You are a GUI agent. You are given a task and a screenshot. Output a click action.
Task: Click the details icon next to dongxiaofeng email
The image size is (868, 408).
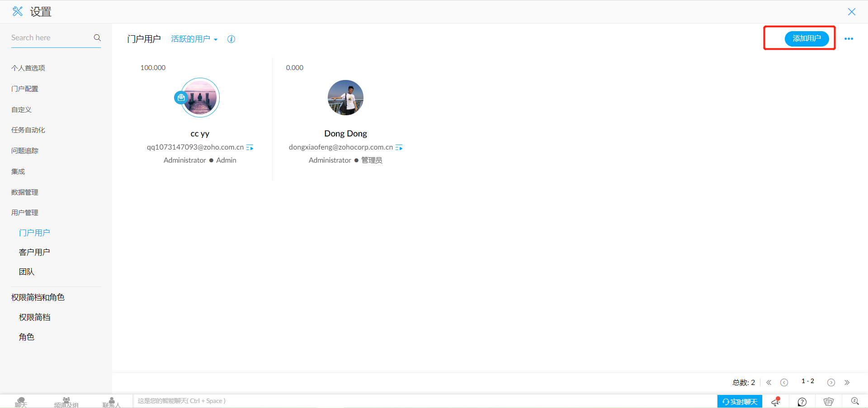coord(399,148)
